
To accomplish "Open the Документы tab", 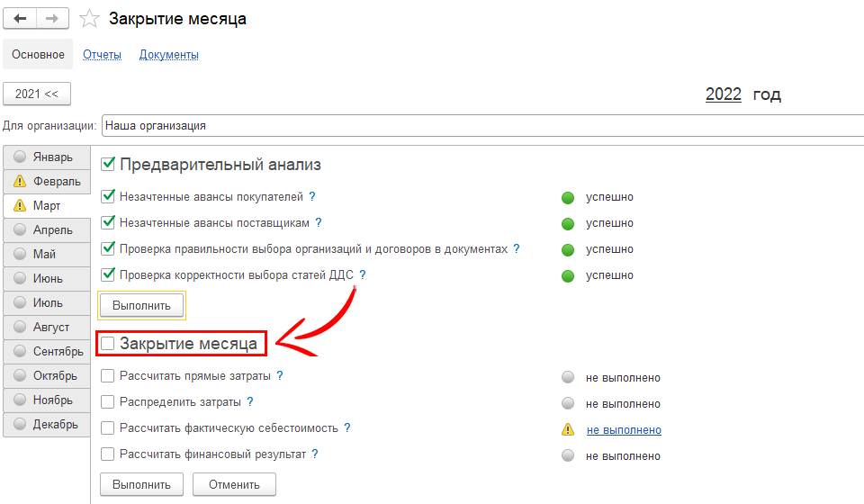I will [168, 55].
